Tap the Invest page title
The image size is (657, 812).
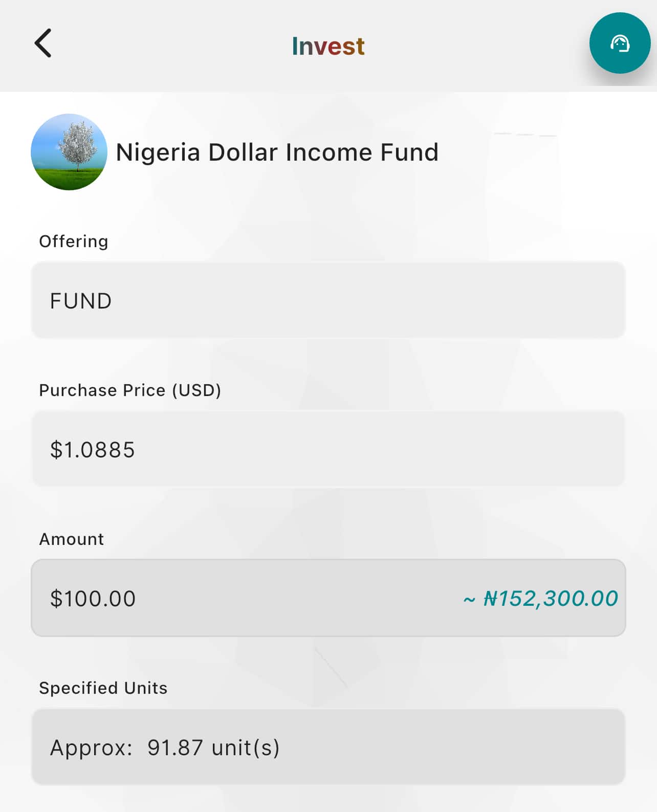click(328, 46)
